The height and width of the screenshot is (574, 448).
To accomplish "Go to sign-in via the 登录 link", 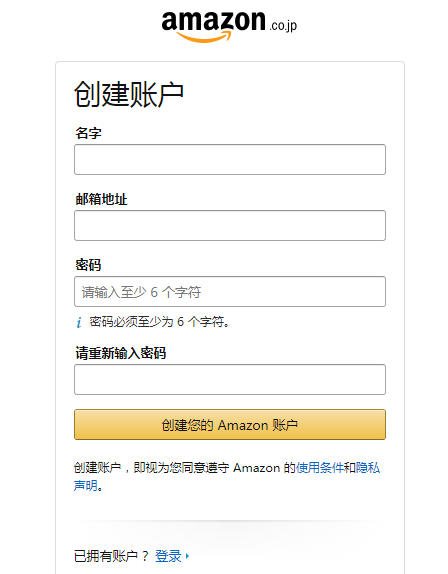I will (168, 556).
